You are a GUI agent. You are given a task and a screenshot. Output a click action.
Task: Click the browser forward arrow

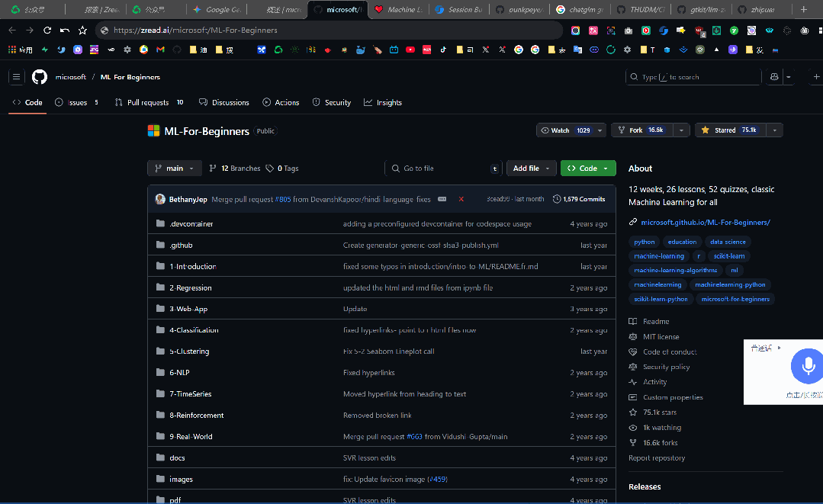click(x=30, y=30)
